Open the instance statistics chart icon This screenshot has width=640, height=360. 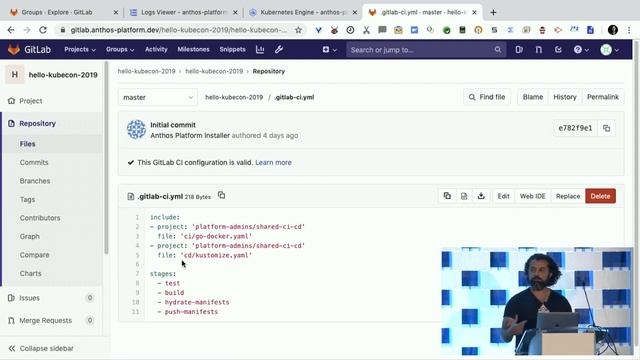(x=260, y=49)
